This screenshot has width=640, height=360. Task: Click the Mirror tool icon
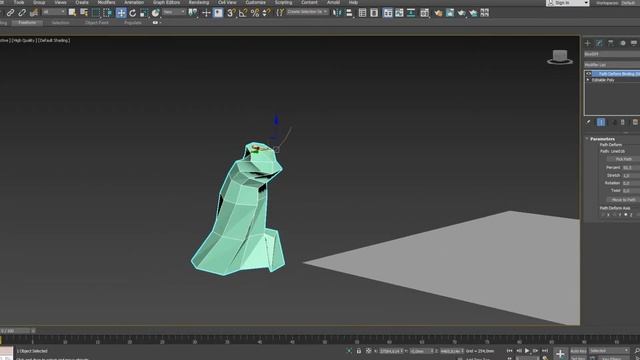337,13
